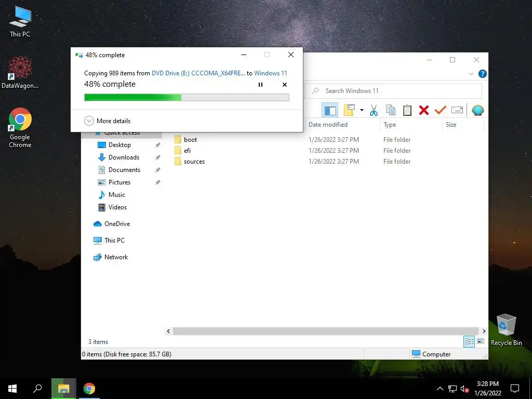532x399 pixels.
Task: Sort by Type column header
Action: pos(390,125)
